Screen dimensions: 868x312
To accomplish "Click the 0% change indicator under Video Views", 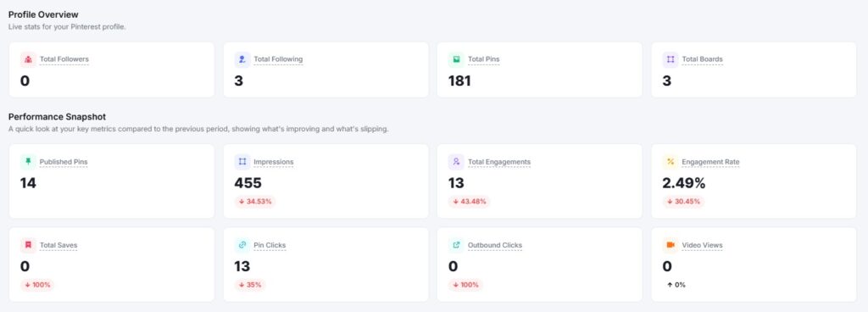I will coord(676,285).
